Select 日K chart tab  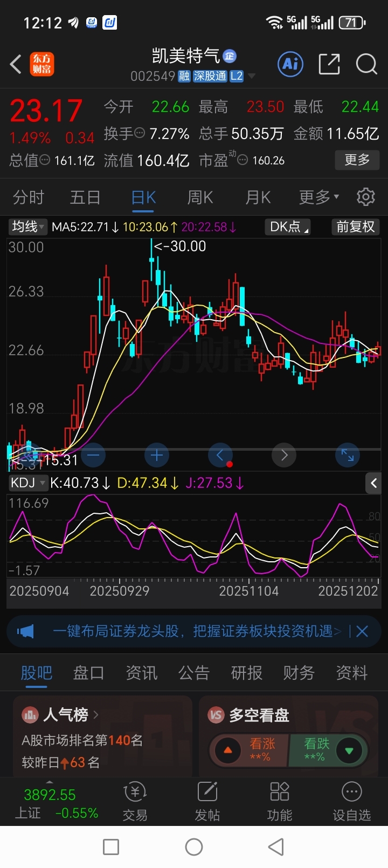click(x=143, y=197)
